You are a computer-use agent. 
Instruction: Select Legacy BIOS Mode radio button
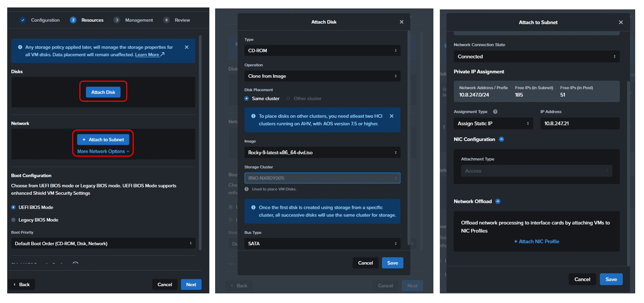coord(13,220)
